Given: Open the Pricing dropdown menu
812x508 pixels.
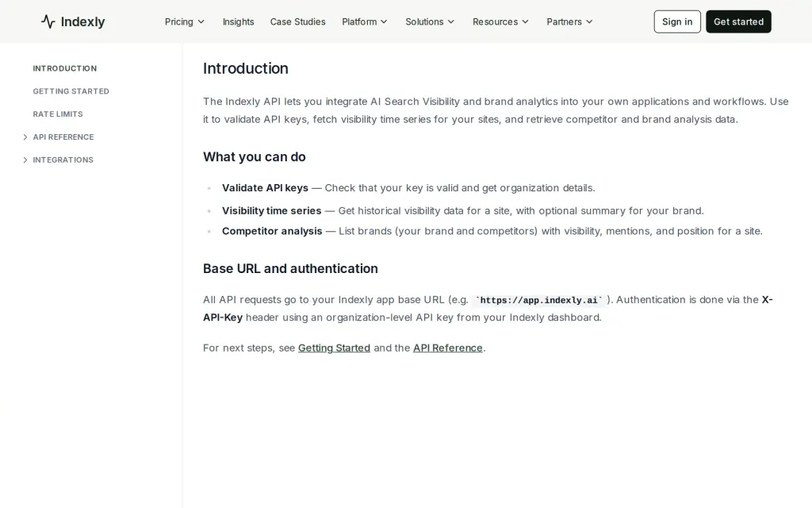Looking at the screenshot, I should click(x=184, y=21).
